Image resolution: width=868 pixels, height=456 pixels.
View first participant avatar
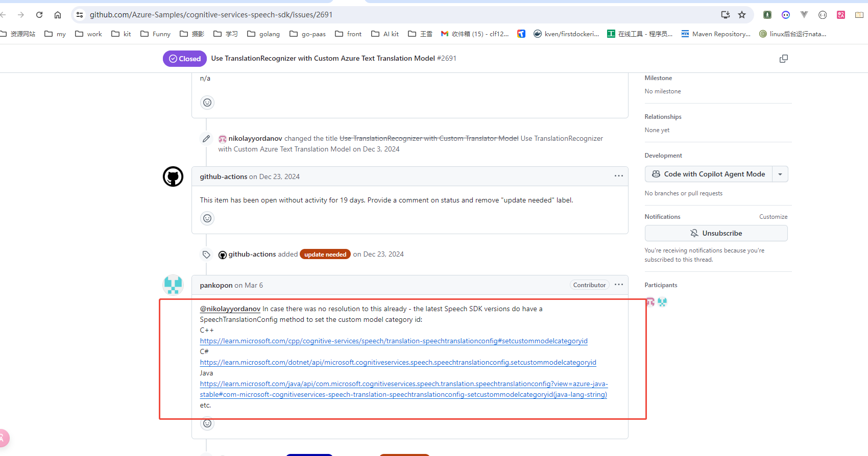coord(650,302)
